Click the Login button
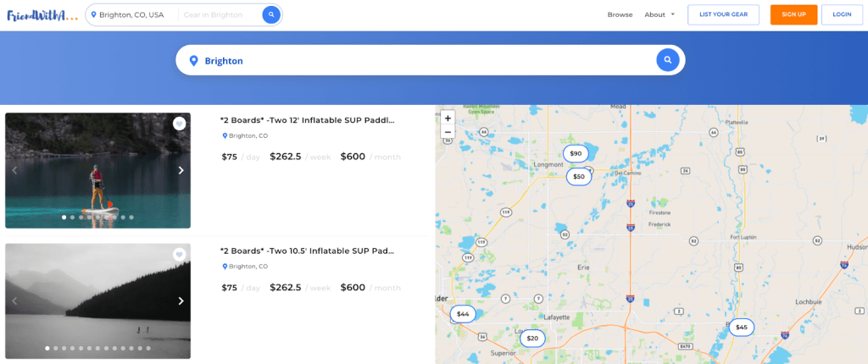 [842, 14]
